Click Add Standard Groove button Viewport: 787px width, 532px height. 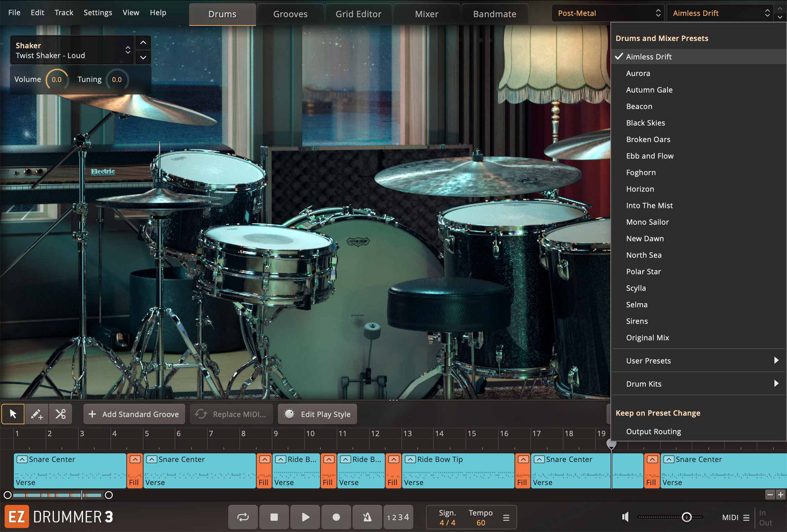tap(134, 414)
